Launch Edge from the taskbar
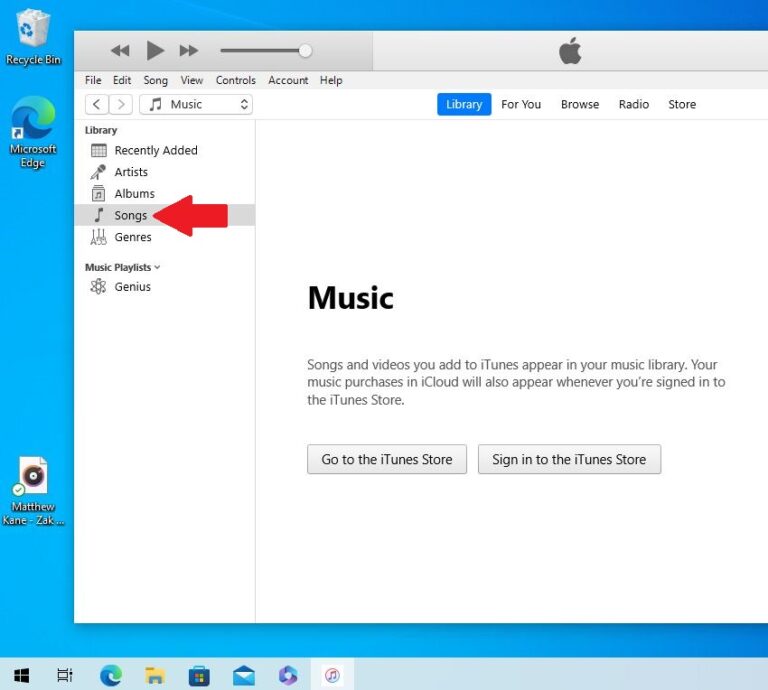This screenshot has width=768, height=690. click(111, 676)
